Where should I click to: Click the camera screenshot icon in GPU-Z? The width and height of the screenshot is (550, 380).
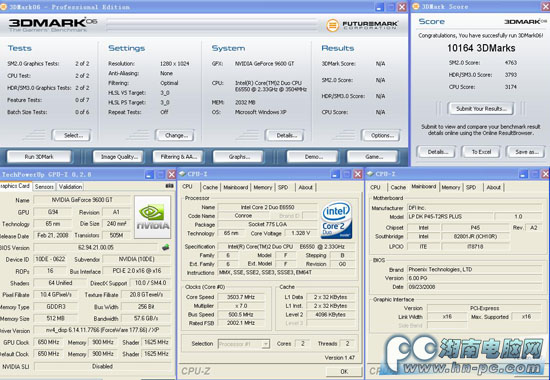[169, 186]
